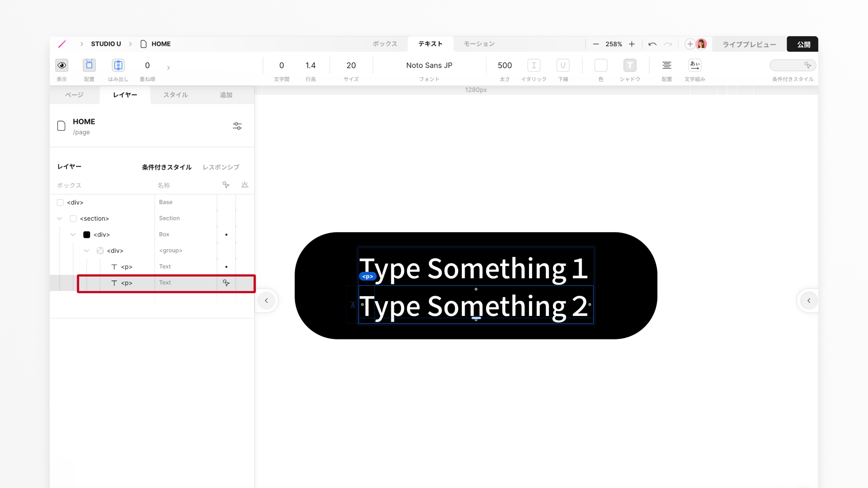This screenshot has width=868, height=488.
Task: Open the Noto Sans JP font dropdown
Action: (429, 65)
